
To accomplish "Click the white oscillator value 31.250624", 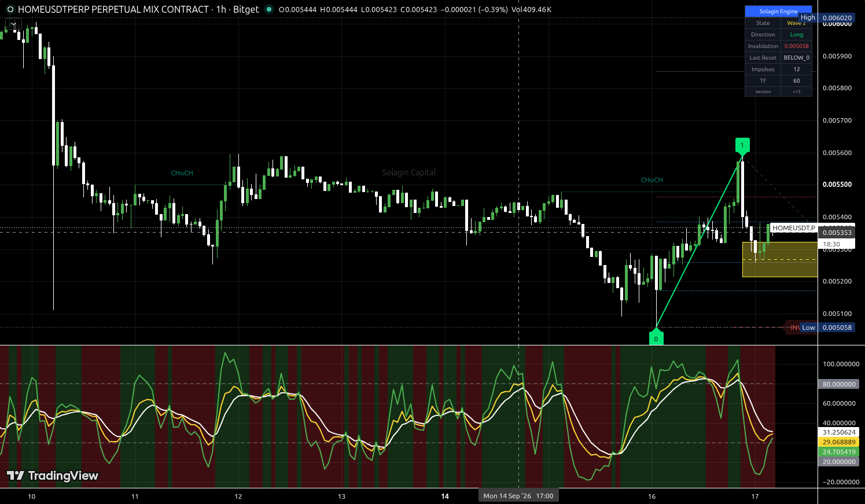I will pos(839,432).
